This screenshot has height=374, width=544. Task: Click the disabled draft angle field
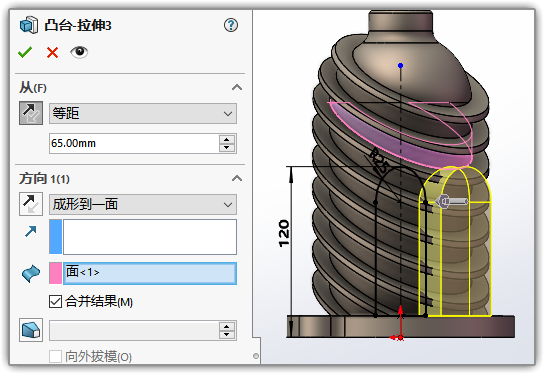pyautogui.click(x=134, y=330)
